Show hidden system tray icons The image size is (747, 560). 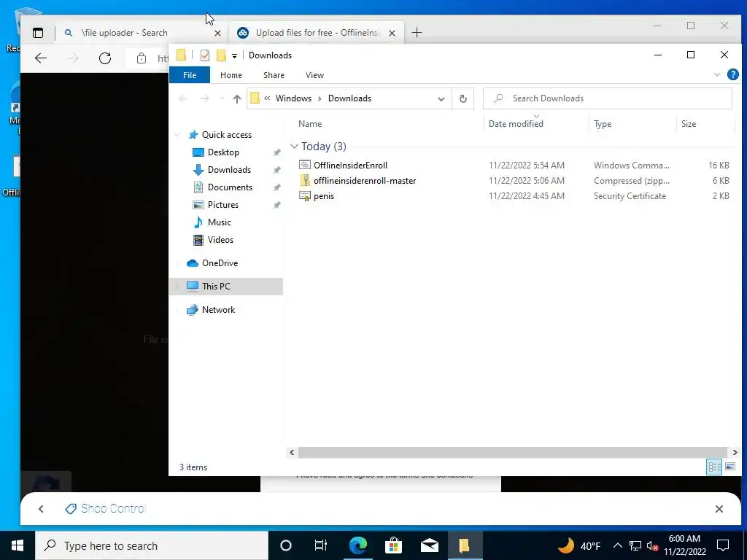tap(617, 545)
